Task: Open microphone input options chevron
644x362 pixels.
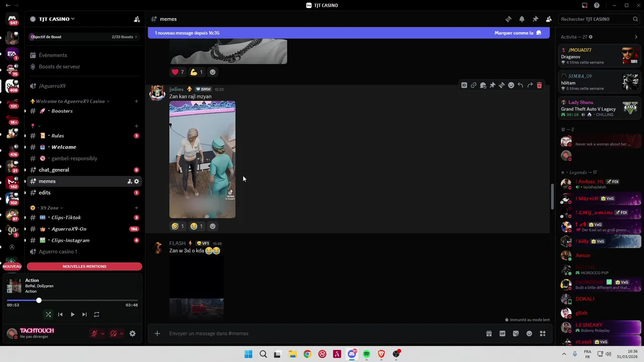Action: pyautogui.click(x=103, y=333)
